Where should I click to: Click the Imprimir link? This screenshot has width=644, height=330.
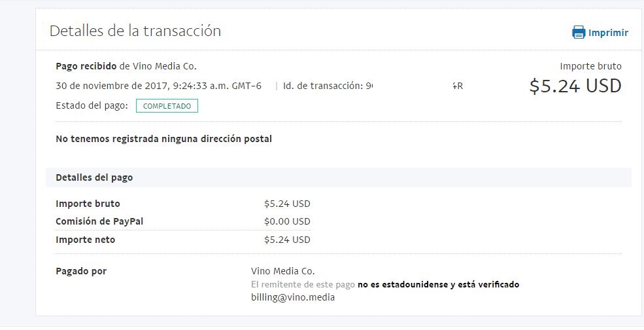point(608,33)
